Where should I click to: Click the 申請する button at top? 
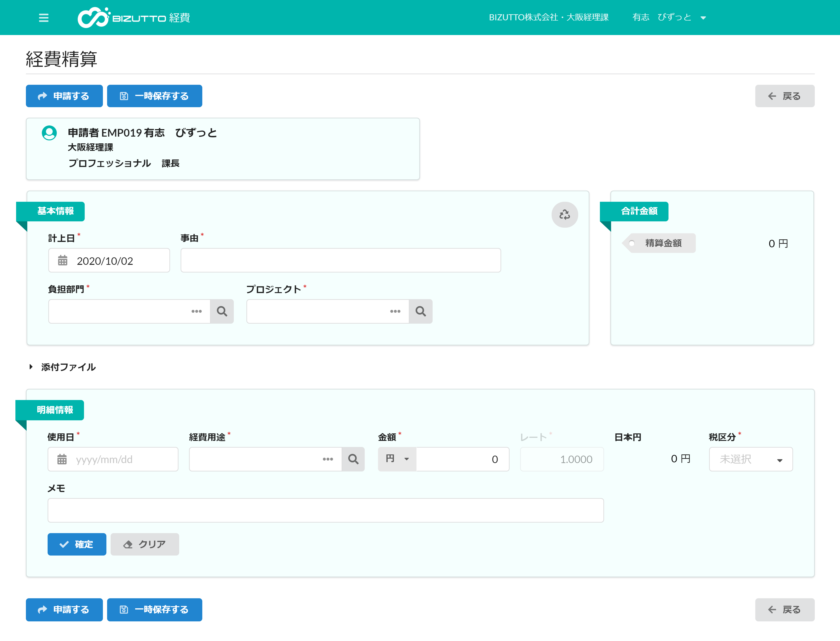click(64, 96)
